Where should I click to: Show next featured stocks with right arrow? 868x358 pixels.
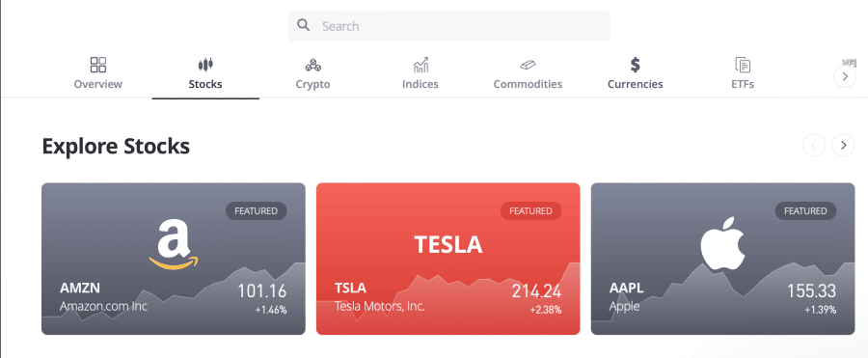coord(844,145)
